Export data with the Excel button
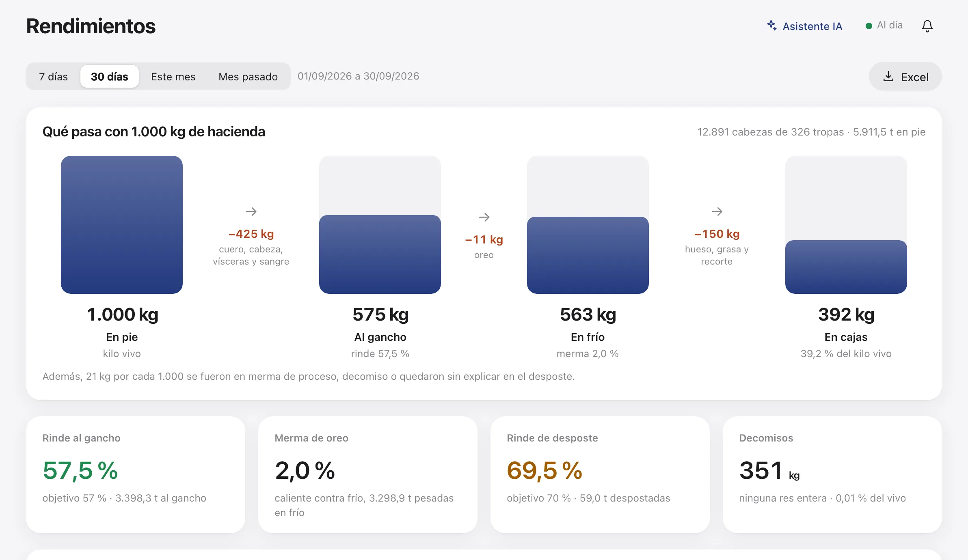The height and width of the screenshot is (560, 968). [905, 76]
